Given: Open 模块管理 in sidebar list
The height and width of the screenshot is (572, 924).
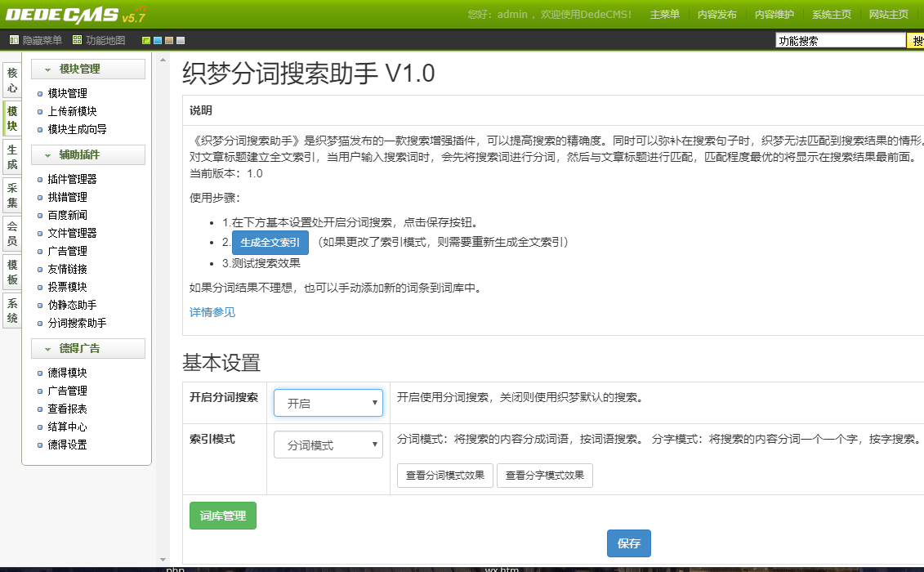Looking at the screenshot, I should click(x=67, y=93).
